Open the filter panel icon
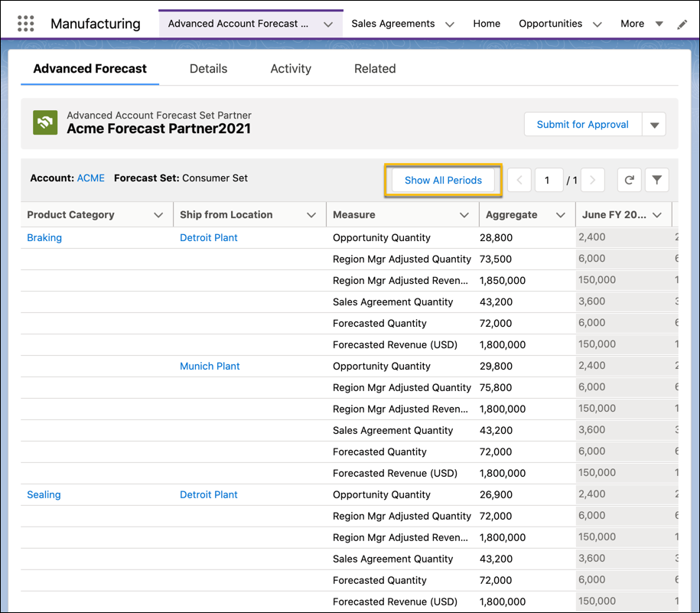Image resolution: width=700 pixels, height=613 pixels. [x=658, y=180]
